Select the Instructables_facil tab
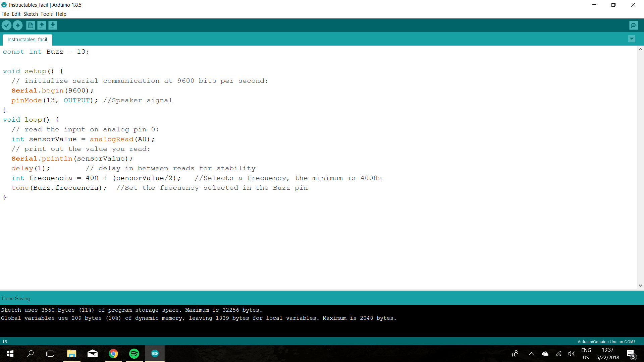Screen dimensions: 644x362 [x=27, y=40]
